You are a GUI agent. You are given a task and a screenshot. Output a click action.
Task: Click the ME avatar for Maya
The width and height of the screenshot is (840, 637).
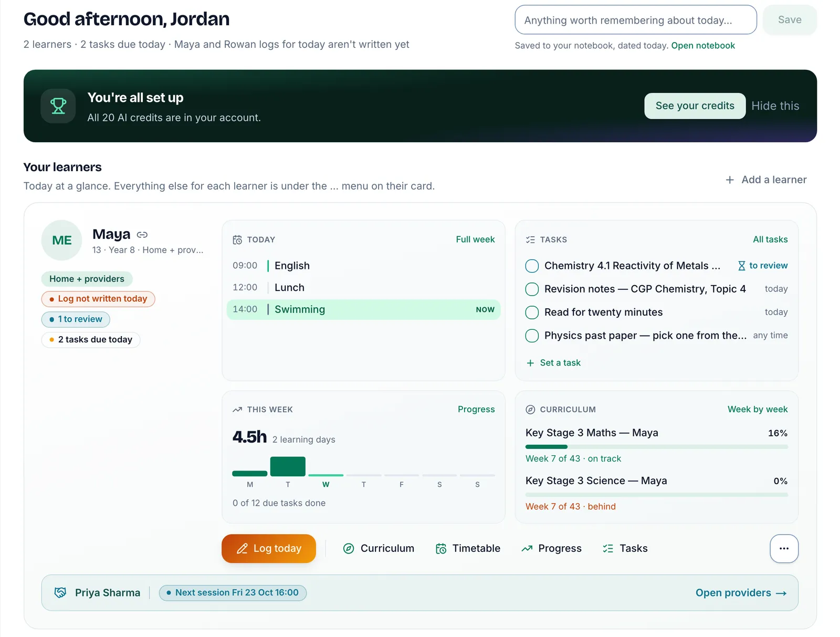tap(62, 240)
